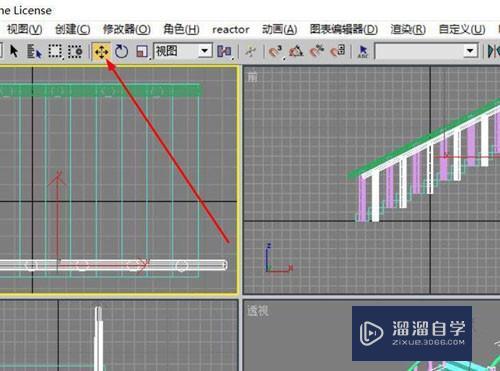Activate the Select and Move tool

point(102,52)
